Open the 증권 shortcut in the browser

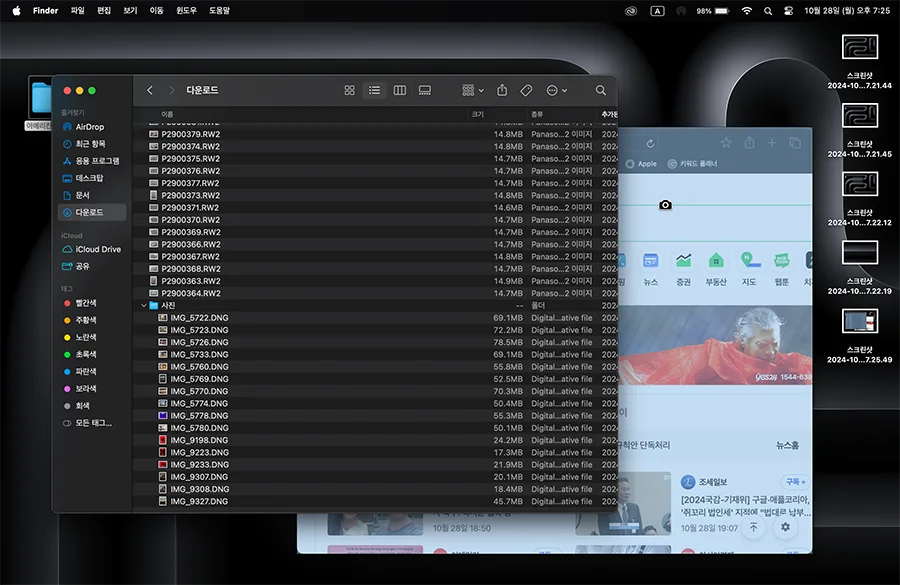click(683, 269)
